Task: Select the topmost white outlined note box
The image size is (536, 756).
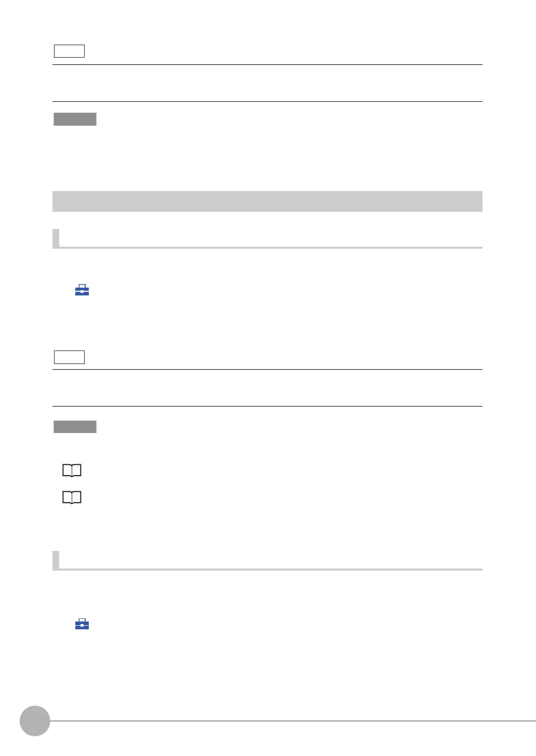Action: point(69,51)
